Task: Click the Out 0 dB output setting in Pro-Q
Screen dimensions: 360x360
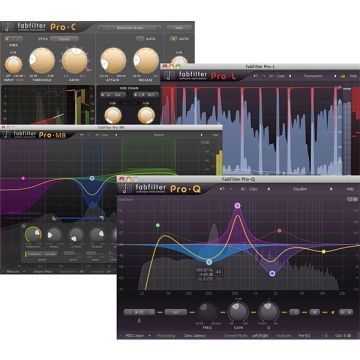Action: pos(342,335)
